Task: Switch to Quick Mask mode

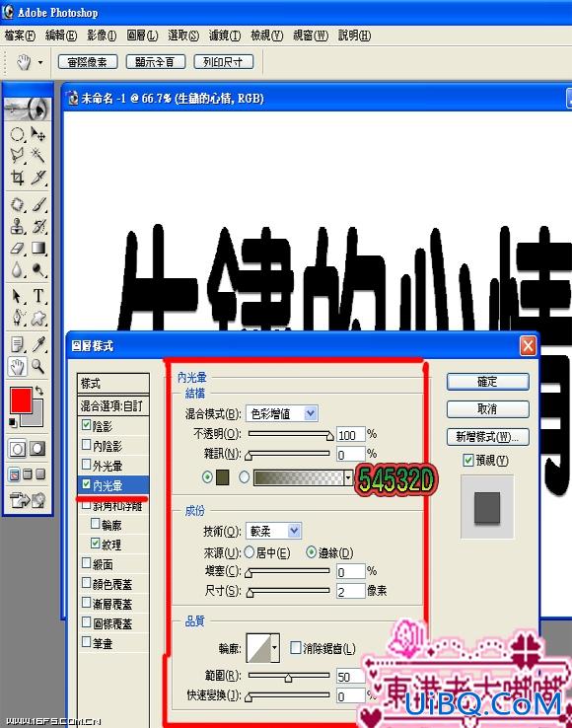Action: point(37,449)
